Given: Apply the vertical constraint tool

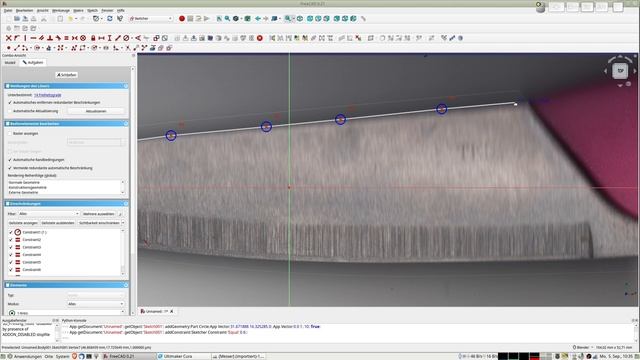Looking at the screenshot, I should (x=25, y=38).
